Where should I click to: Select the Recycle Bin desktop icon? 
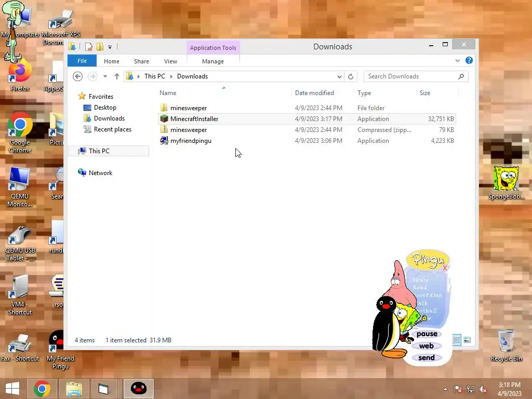(x=506, y=345)
